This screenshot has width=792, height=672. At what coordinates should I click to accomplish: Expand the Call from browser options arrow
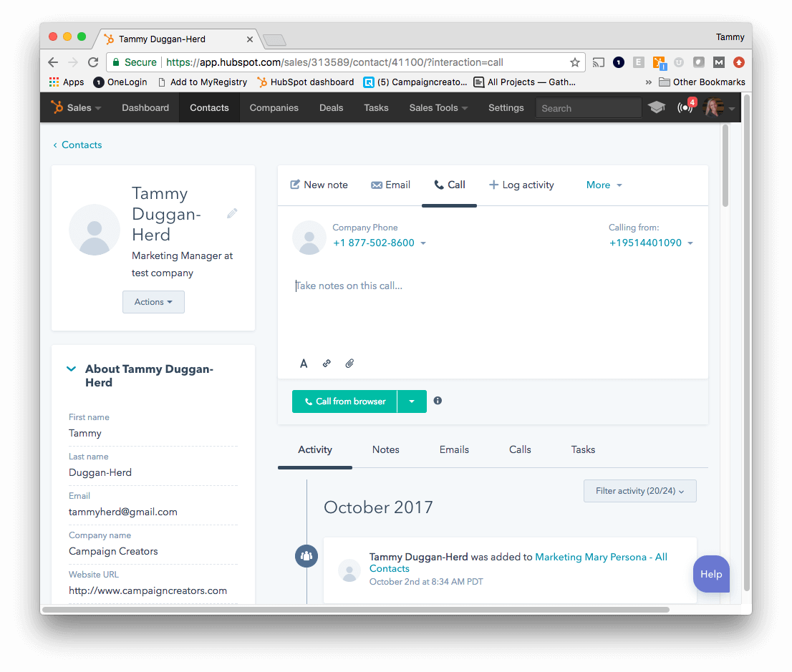(412, 401)
